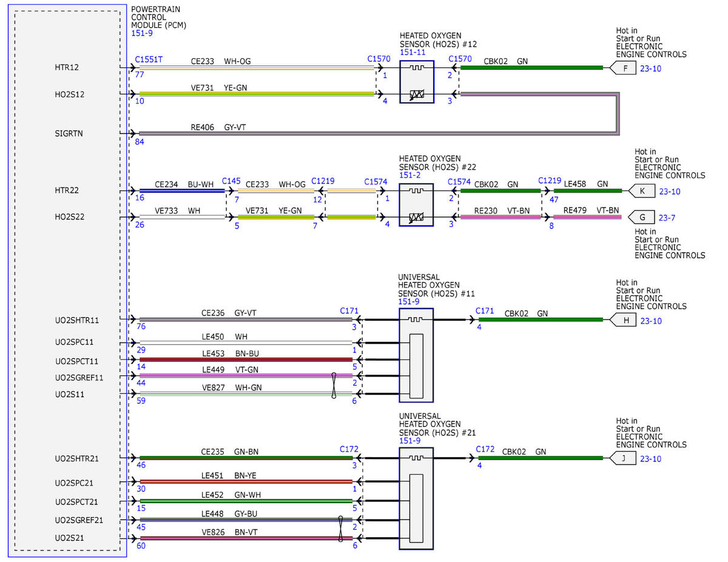Click the UO2S21 pin label
This screenshot has width=728, height=562.
coord(70,538)
